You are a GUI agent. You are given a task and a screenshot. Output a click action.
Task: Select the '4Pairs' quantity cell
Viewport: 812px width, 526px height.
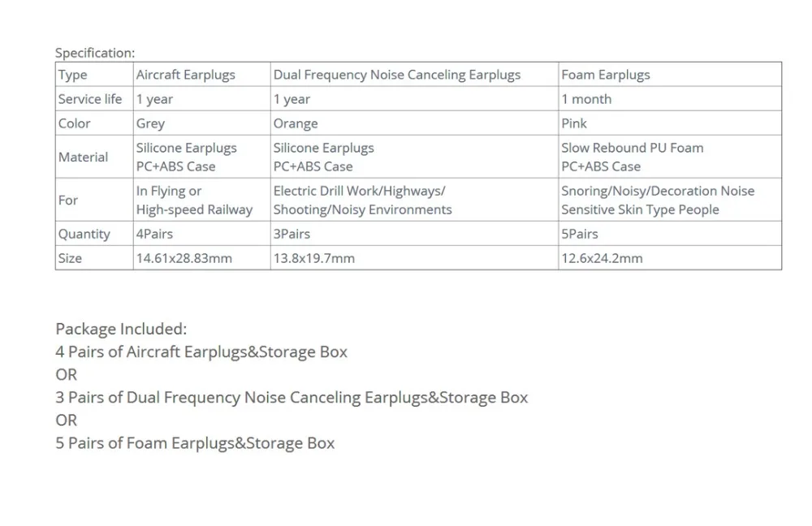(202, 234)
